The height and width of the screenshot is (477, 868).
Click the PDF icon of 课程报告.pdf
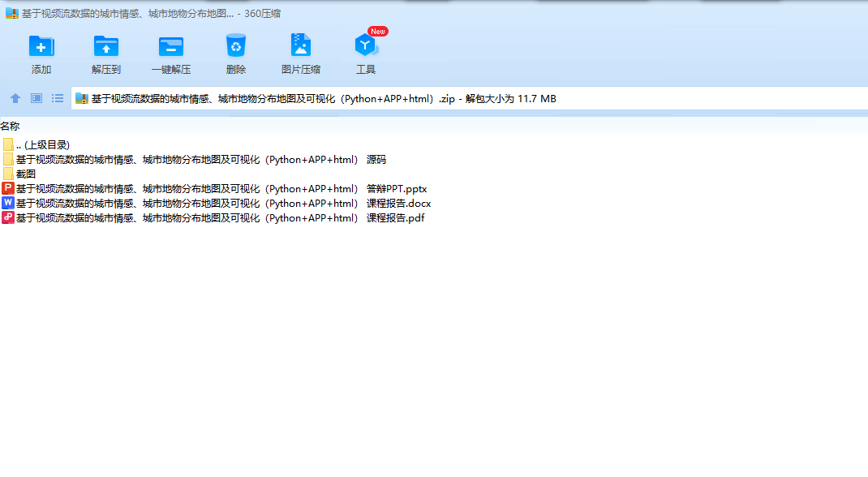point(8,217)
